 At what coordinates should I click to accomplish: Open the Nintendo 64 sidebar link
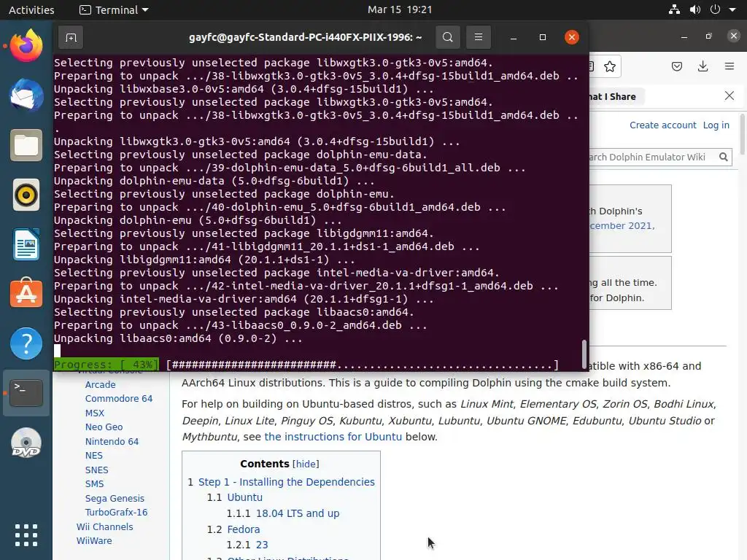[x=112, y=441]
